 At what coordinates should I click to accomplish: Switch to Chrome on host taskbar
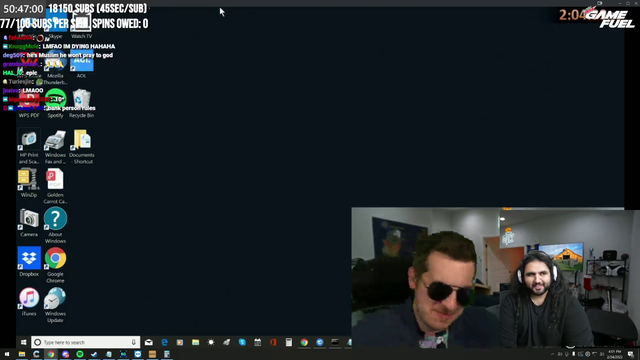click(51, 354)
